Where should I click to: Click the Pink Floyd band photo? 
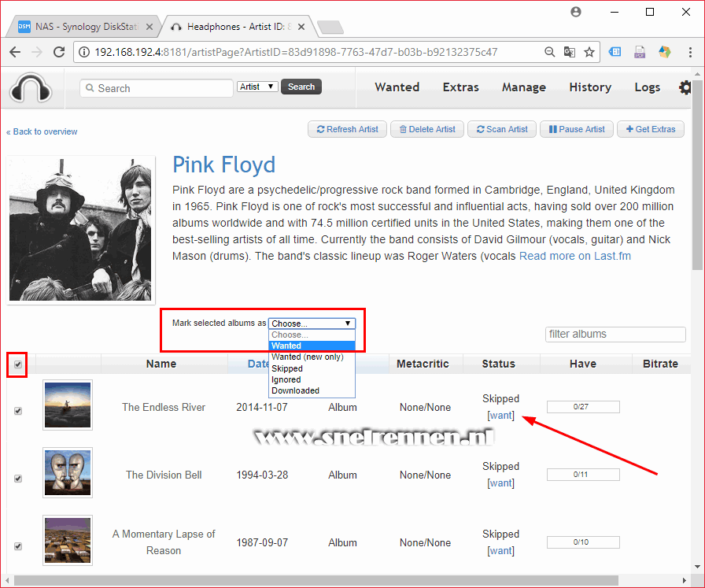pyautogui.click(x=80, y=230)
